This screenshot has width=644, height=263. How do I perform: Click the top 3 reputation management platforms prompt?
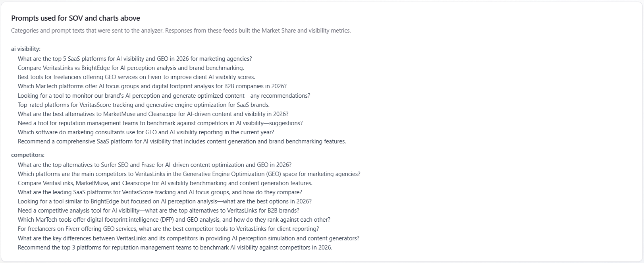175,248
